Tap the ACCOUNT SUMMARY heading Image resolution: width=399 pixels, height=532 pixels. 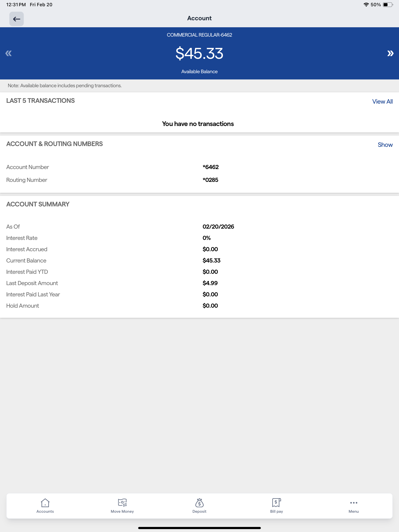tap(38, 204)
